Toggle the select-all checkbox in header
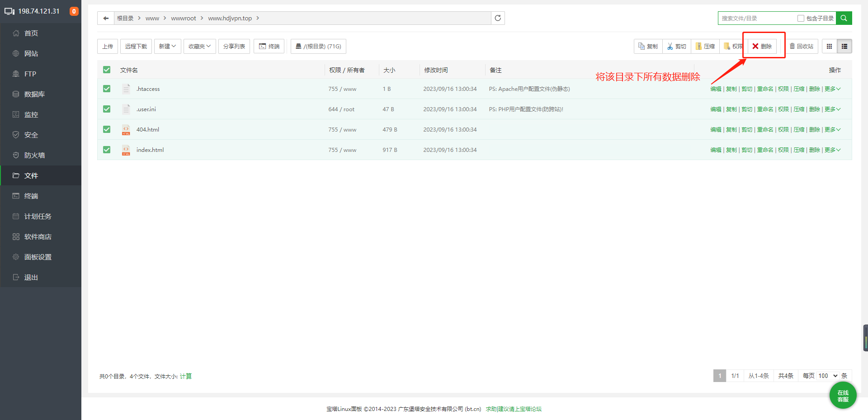The image size is (868, 420). point(107,70)
